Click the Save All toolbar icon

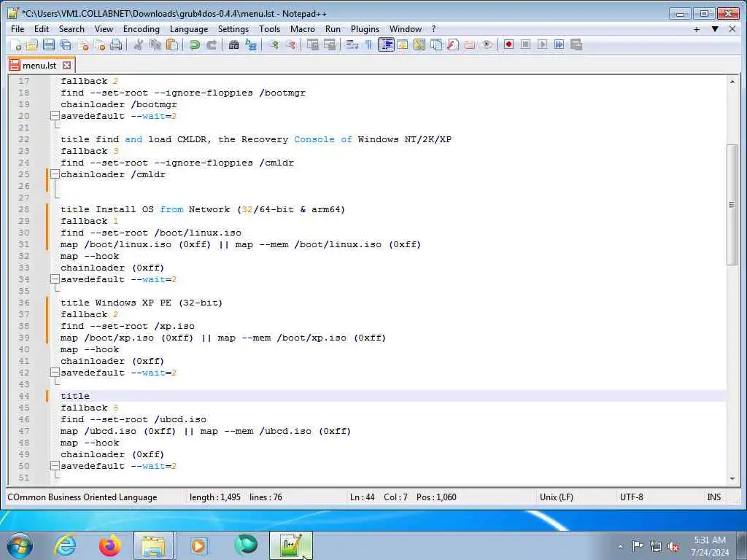(x=66, y=44)
